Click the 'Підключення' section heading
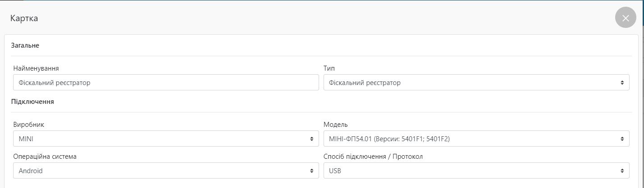 click(x=32, y=102)
